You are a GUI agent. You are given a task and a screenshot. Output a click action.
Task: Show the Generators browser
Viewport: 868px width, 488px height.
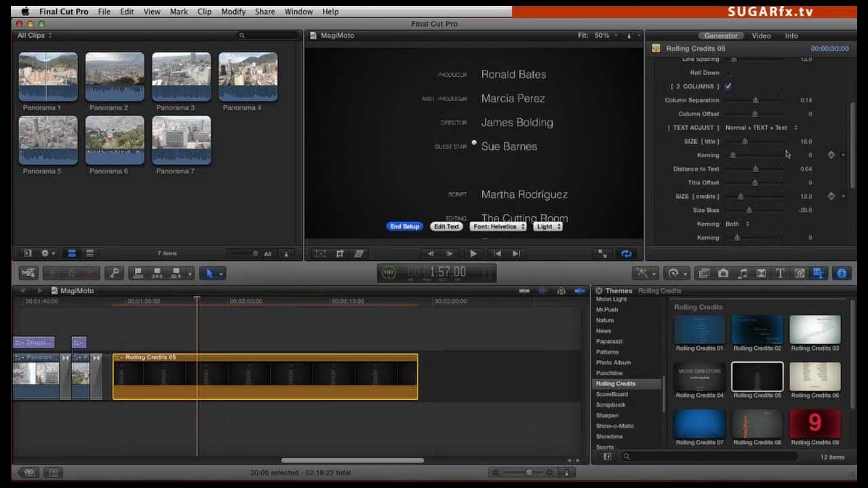800,273
